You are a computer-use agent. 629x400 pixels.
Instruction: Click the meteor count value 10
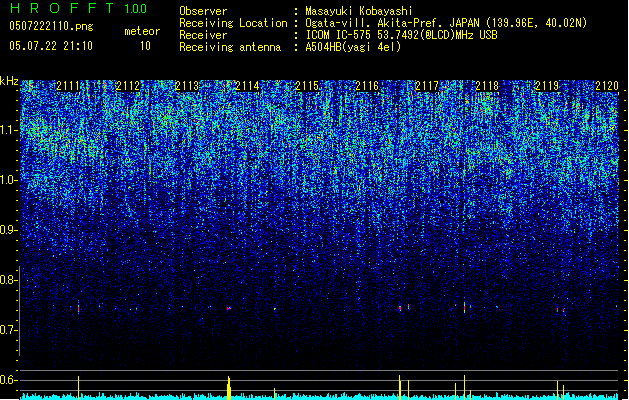click(x=145, y=46)
